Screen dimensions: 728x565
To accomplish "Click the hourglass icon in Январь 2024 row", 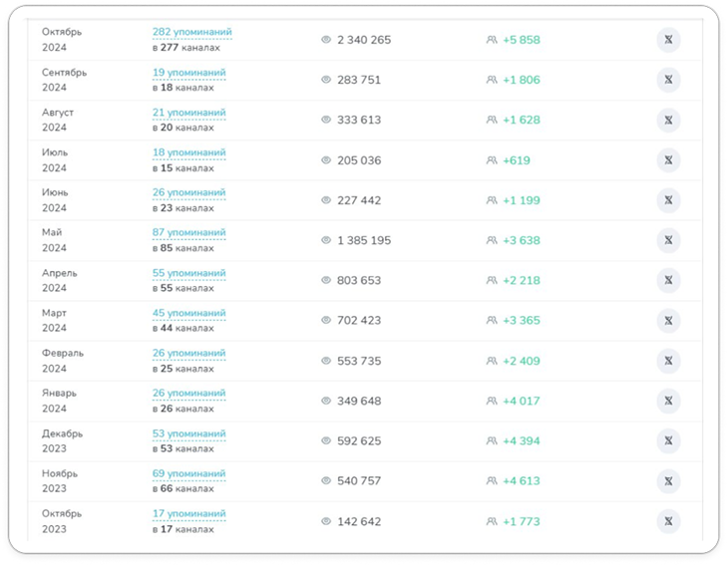I will [668, 401].
